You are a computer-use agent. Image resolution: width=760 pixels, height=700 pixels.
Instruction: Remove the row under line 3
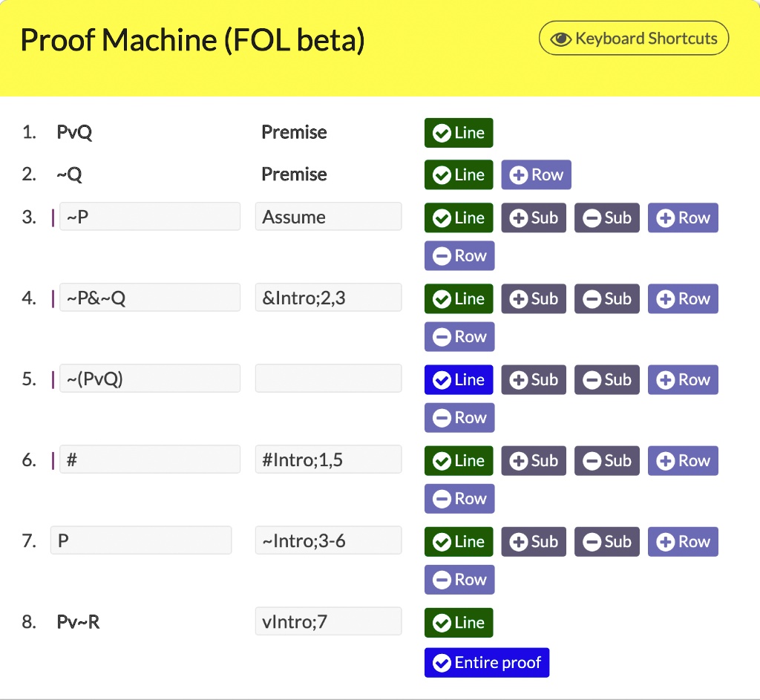click(x=459, y=255)
